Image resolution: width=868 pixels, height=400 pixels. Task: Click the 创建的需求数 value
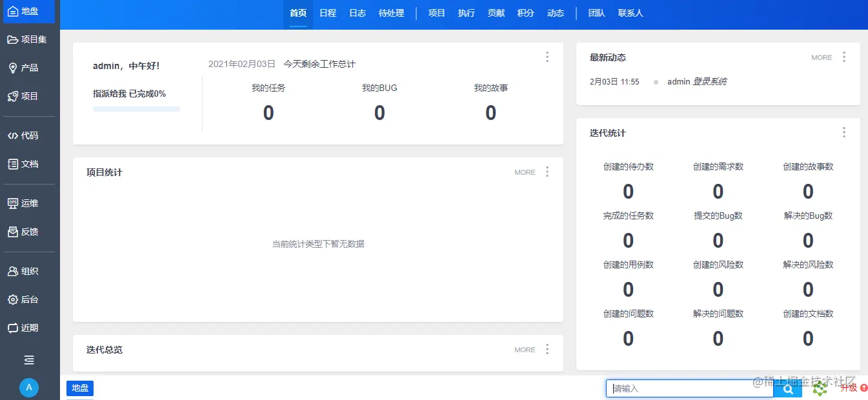pyautogui.click(x=718, y=192)
